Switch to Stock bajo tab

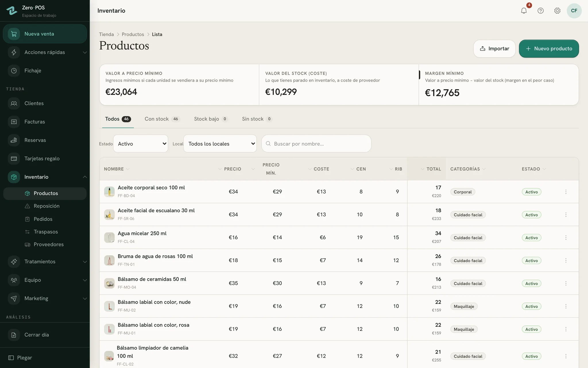tap(211, 119)
